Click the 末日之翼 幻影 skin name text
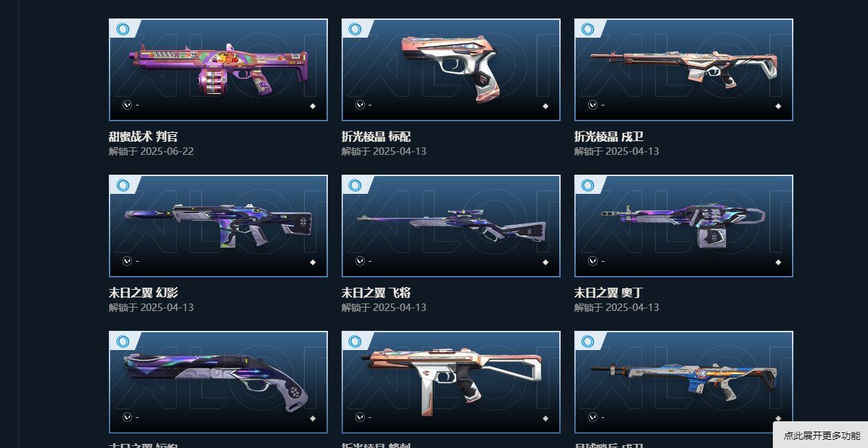The width and height of the screenshot is (868, 448). (143, 293)
